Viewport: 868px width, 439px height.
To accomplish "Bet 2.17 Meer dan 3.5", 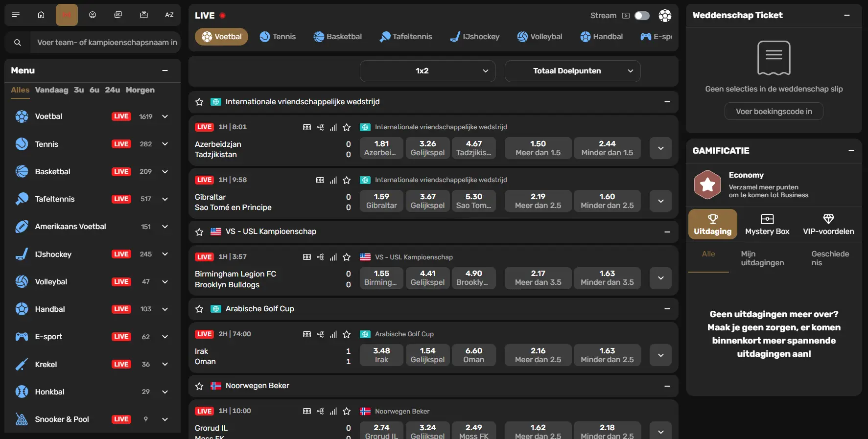I will pos(538,278).
